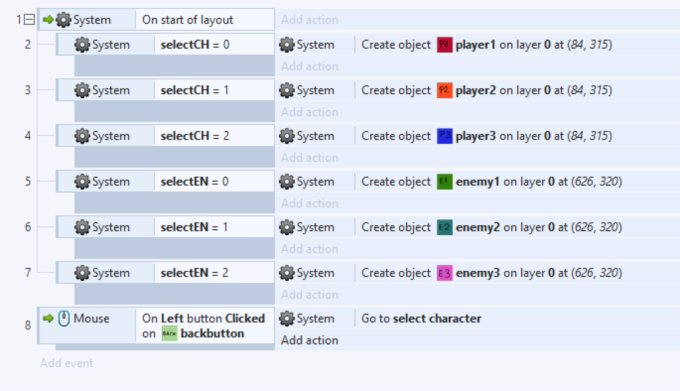Click the orange player2 sprite icon
The width and height of the screenshot is (680, 391).
(x=445, y=90)
